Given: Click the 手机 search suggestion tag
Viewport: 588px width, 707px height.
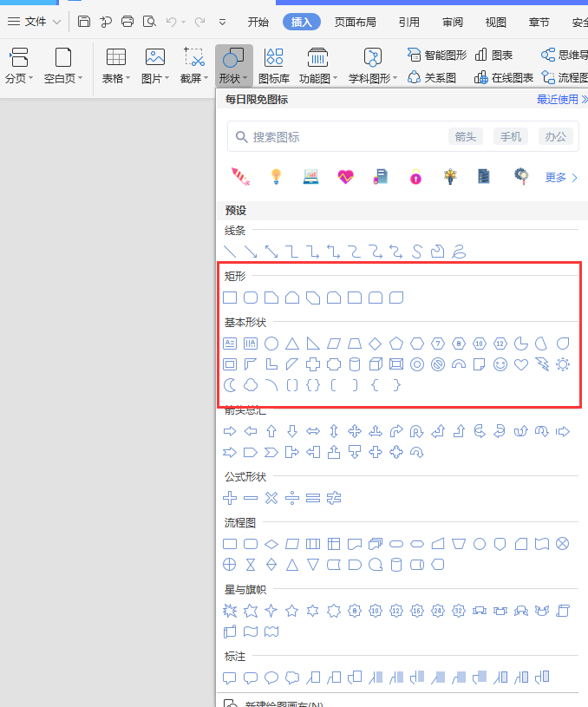Looking at the screenshot, I should point(511,136).
